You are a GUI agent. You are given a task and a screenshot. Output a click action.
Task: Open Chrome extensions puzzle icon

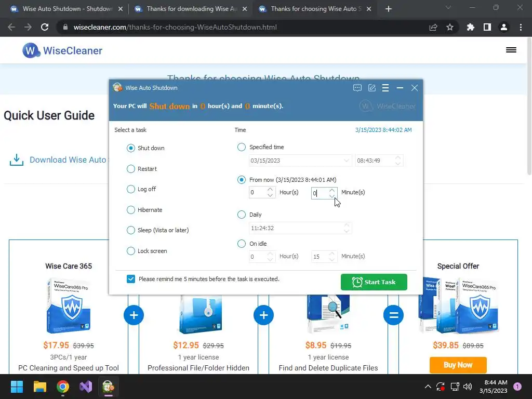coord(470,27)
